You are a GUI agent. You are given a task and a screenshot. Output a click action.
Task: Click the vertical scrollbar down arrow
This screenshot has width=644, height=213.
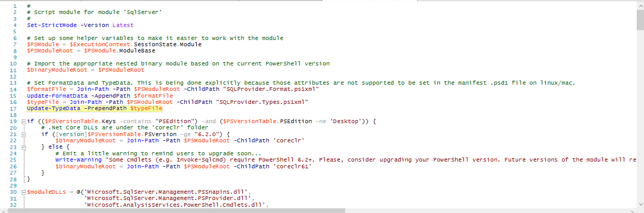(640, 204)
